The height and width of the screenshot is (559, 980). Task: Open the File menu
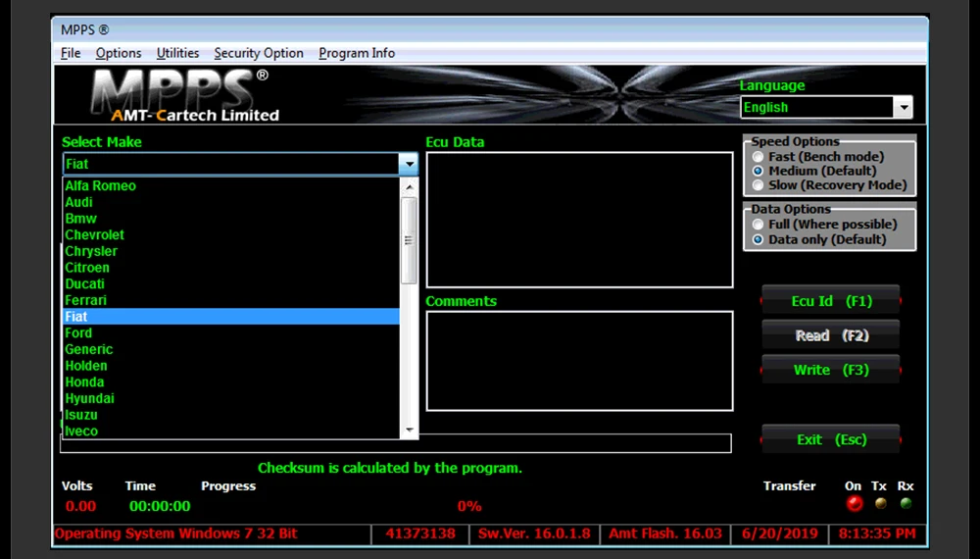point(71,53)
